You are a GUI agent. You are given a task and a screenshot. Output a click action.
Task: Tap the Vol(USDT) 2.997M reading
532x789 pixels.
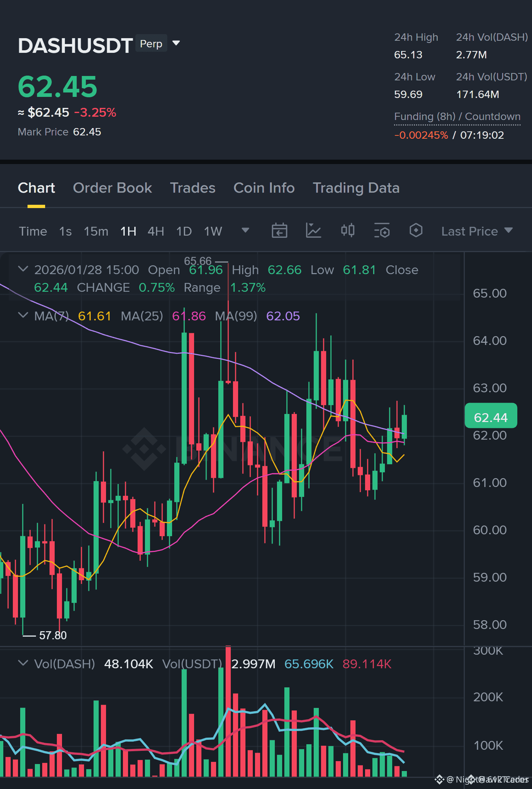tap(253, 664)
